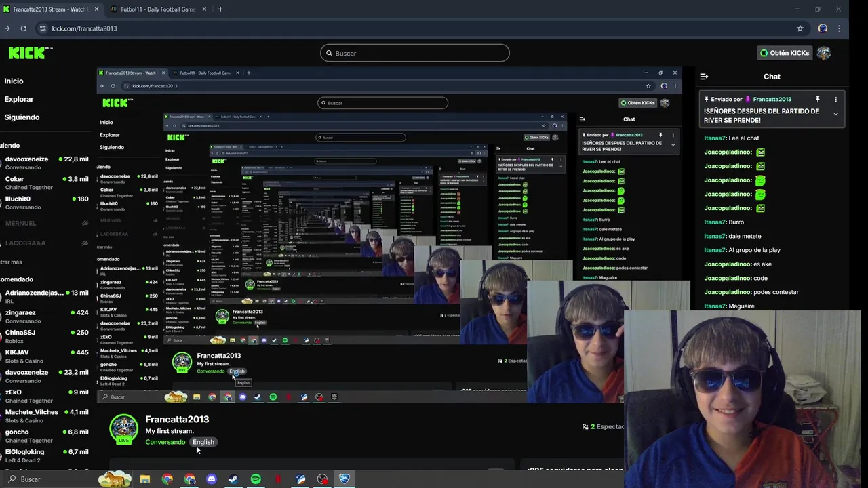The width and height of the screenshot is (868, 488).
Task: Click chat message "Itsnas7: Maguaire"
Action: 729,306
